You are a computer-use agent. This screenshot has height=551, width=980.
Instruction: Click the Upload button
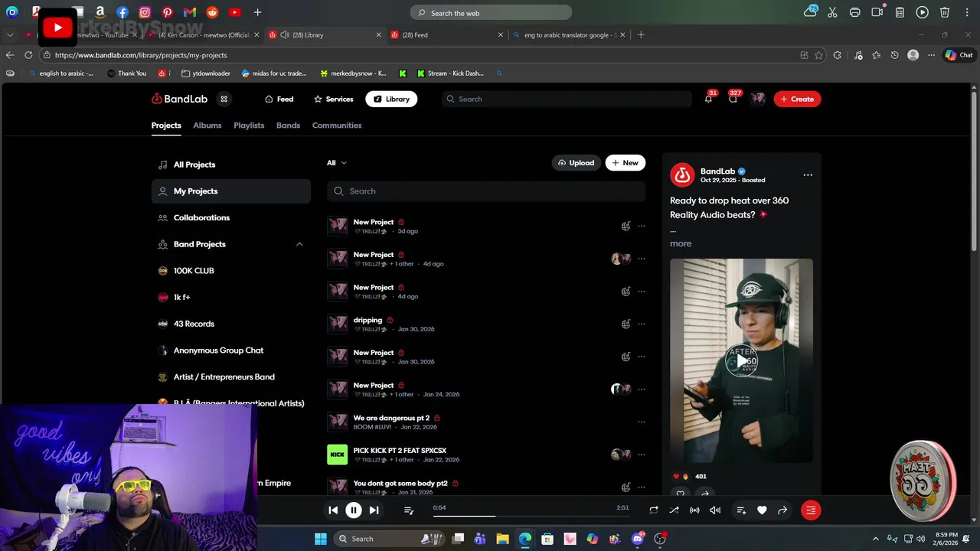coord(577,163)
